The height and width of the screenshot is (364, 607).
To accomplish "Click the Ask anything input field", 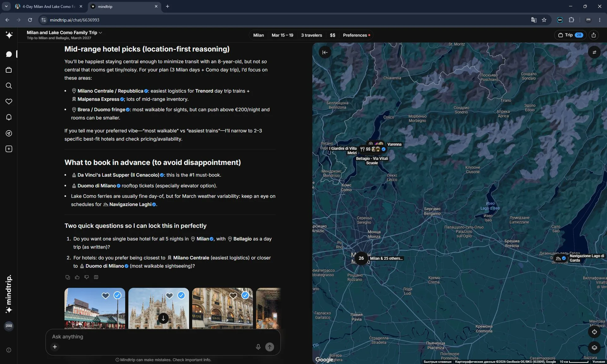I will point(163,337).
